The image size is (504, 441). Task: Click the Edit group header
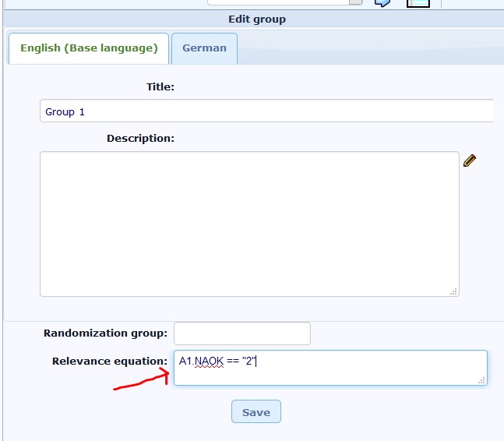pyautogui.click(x=257, y=19)
